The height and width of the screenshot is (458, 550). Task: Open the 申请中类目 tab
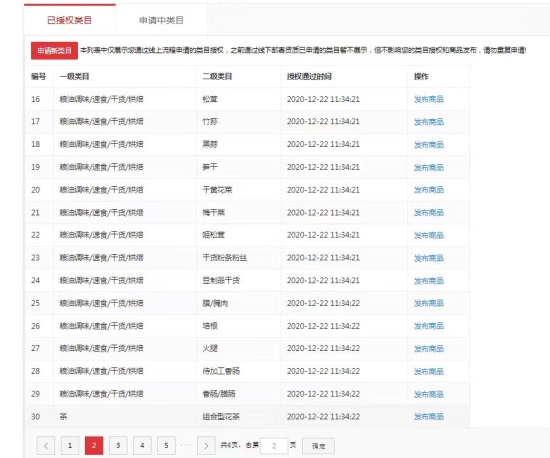161,20
